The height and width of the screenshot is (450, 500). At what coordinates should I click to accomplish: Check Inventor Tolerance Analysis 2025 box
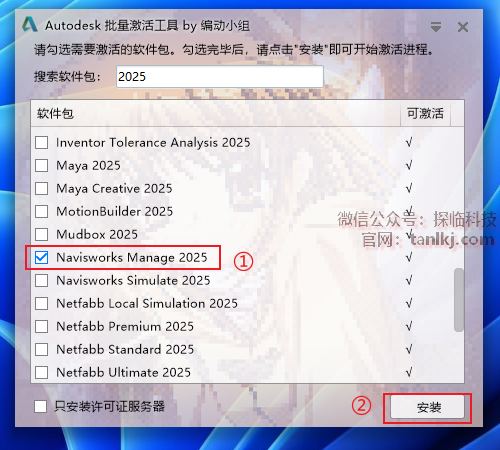(x=41, y=143)
